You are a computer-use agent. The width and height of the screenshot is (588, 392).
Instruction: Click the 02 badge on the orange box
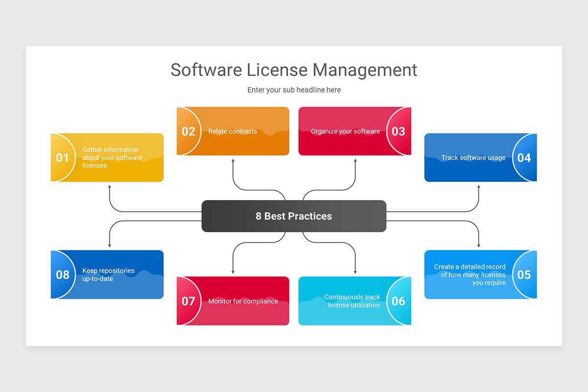[189, 131]
